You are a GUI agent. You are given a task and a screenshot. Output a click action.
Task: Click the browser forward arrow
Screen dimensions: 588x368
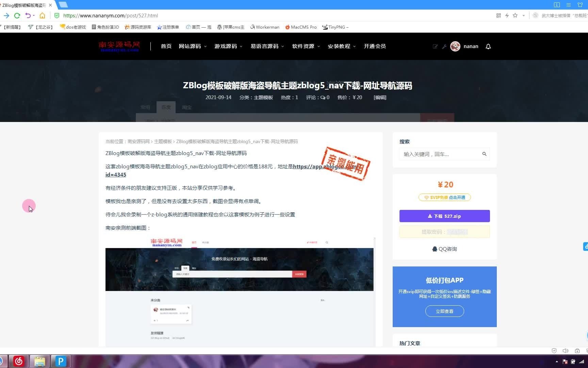pos(6,16)
